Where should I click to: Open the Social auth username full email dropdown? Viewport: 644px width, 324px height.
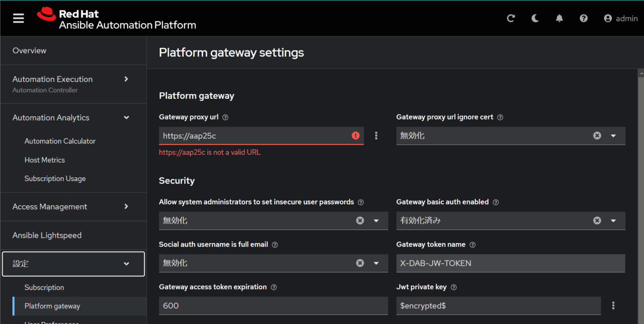pyautogui.click(x=376, y=263)
